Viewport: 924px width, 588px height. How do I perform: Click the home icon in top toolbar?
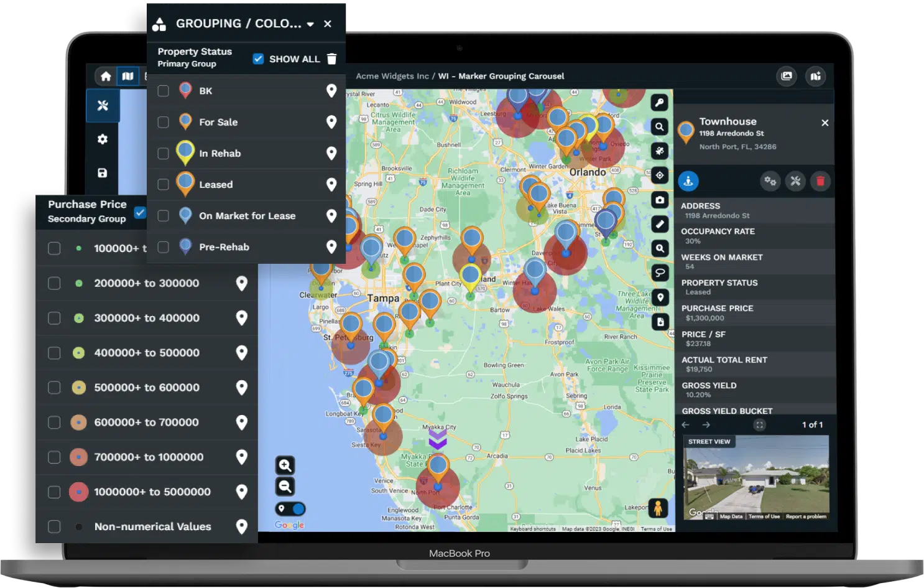pos(106,76)
